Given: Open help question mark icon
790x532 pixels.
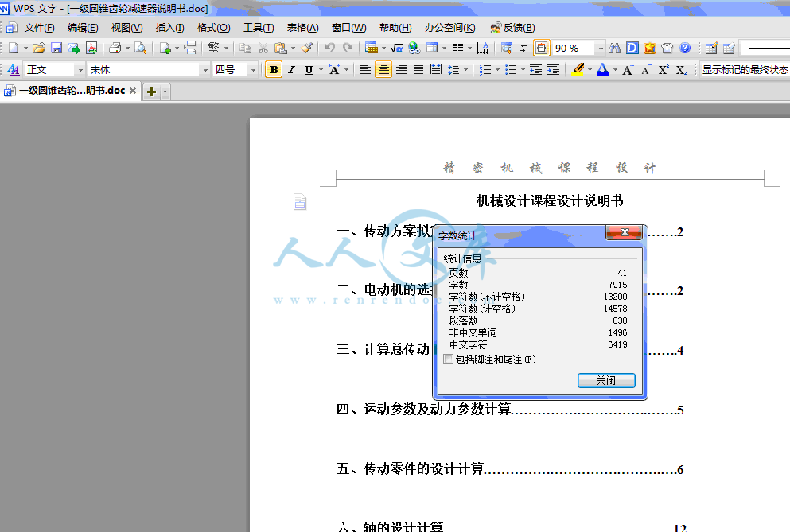Looking at the screenshot, I should pos(685,48).
